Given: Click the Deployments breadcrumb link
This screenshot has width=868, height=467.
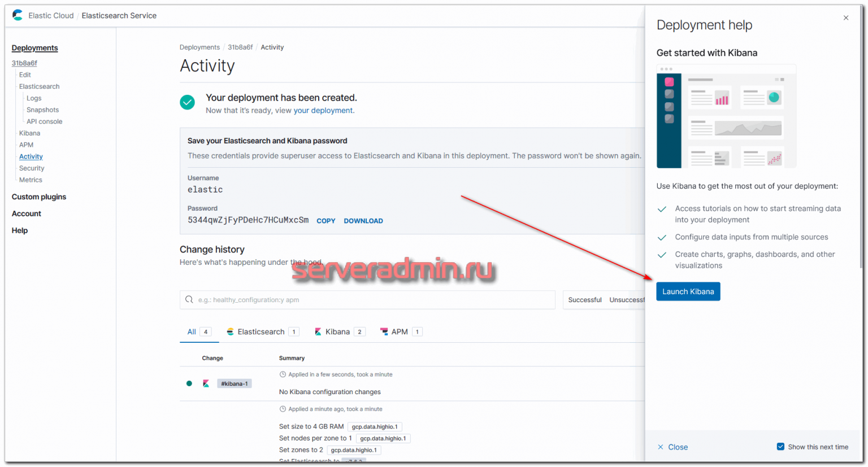Looking at the screenshot, I should coord(199,47).
